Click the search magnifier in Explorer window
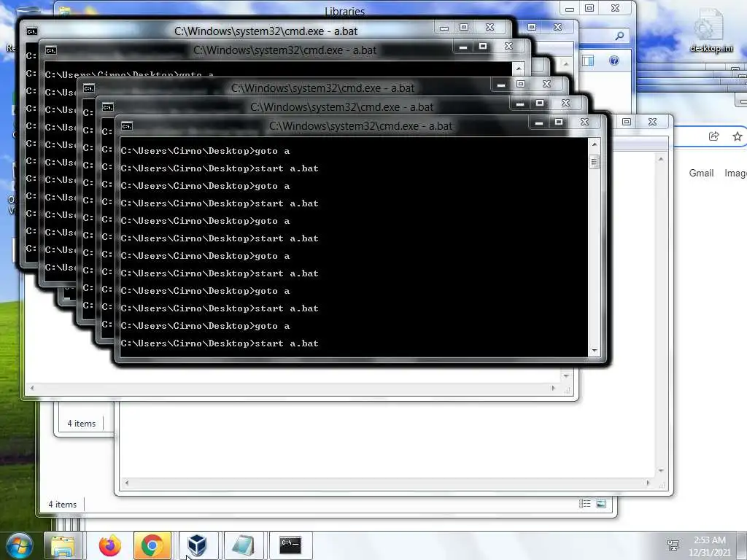This screenshot has height=560, width=747. pyautogui.click(x=619, y=36)
